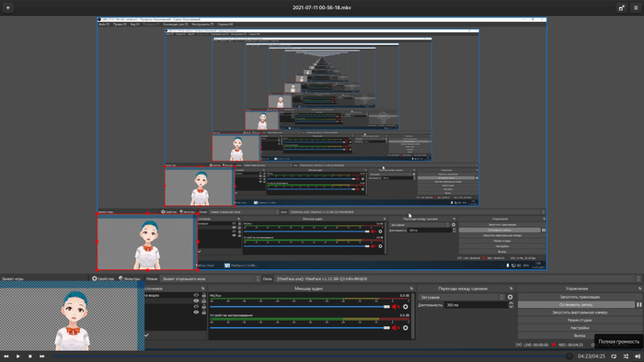Image resolution: width=644 pixels, height=362 pixels.
Task: Toggle the lock icon of the first source
Action: pos(203,295)
